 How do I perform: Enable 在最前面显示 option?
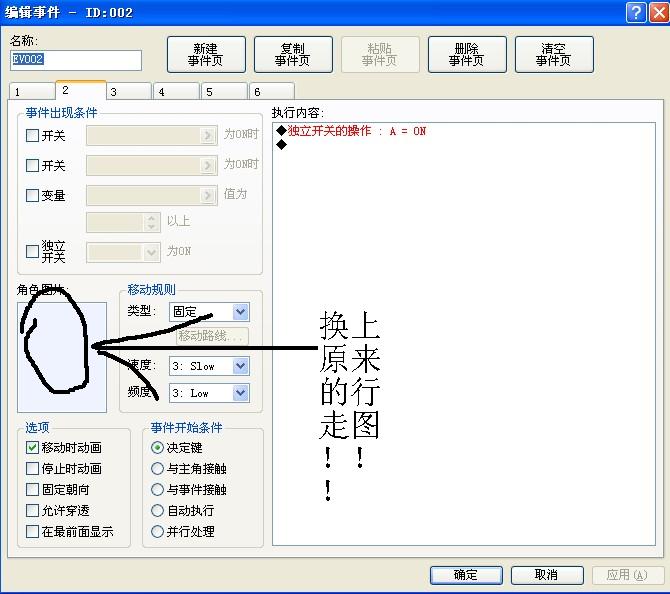click(32, 532)
